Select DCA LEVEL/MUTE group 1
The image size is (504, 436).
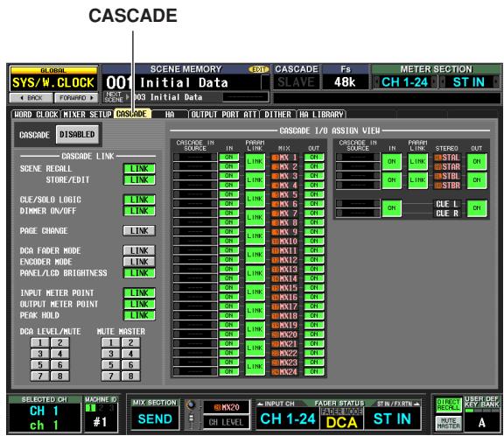(x=40, y=342)
